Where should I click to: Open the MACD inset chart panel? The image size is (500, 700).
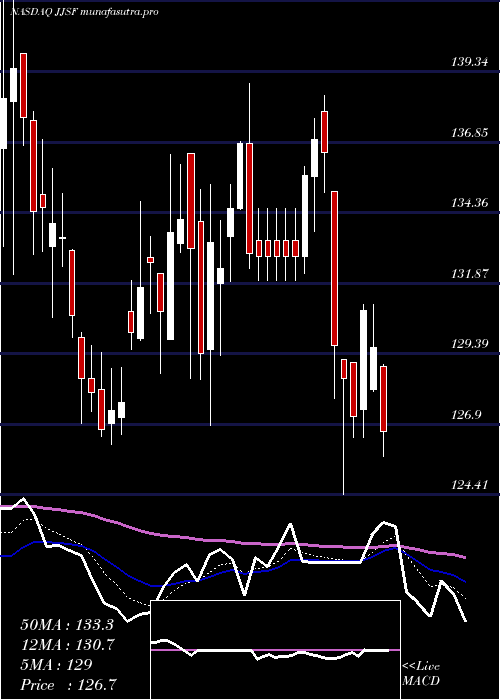pos(275,650)
